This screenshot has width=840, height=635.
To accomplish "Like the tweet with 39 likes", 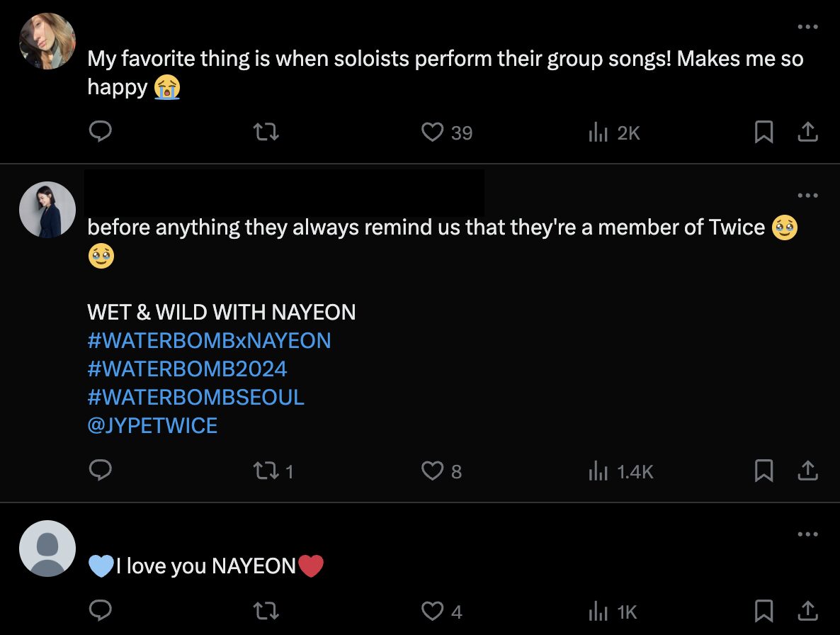I will click(433, 132).
